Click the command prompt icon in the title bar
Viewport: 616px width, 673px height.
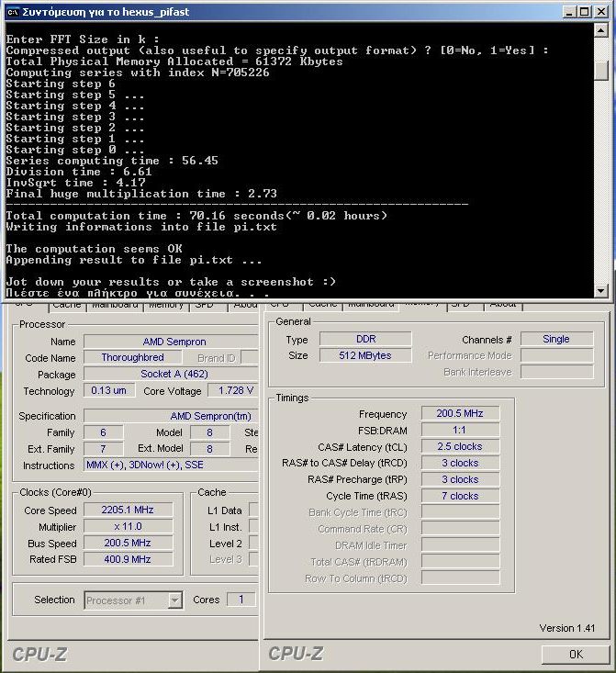click(x=13, y=12)
